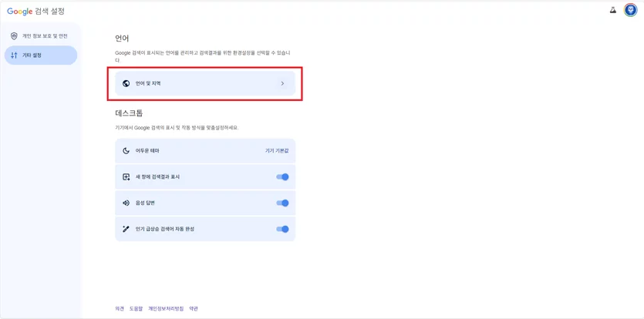The width and height of the screenshot is (644, 319).
Task: Click the 언어 section heading
Action: tap(122, 39)
